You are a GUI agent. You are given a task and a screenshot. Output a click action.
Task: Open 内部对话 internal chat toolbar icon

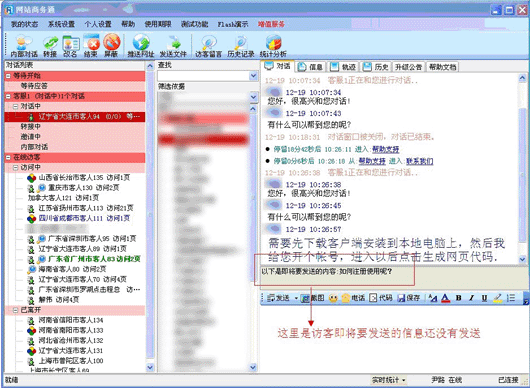click(x=24, y=46)
